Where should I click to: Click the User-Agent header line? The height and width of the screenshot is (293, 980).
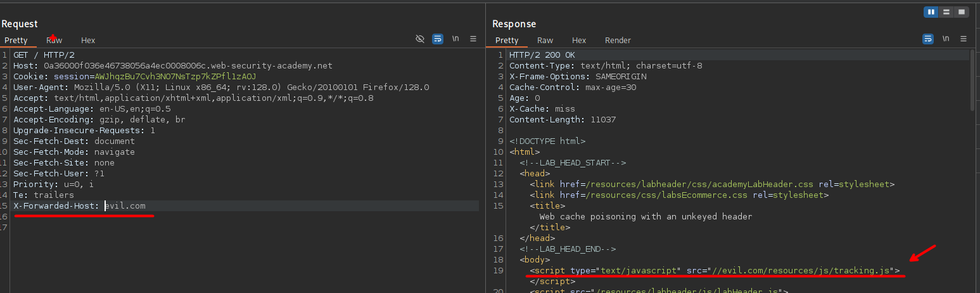(221, 88)
